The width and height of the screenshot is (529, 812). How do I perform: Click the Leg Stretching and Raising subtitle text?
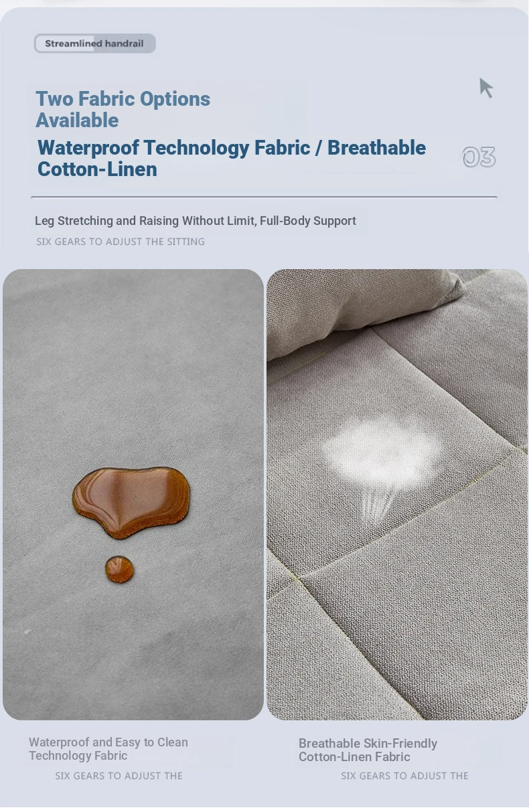click(x=196, y=221)
